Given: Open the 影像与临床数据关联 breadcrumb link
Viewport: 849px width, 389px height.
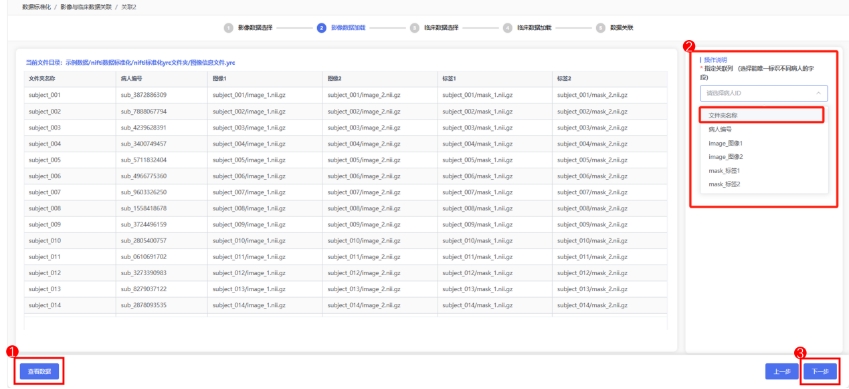Looking at the screenshot, I should click(x=86, y=7).
